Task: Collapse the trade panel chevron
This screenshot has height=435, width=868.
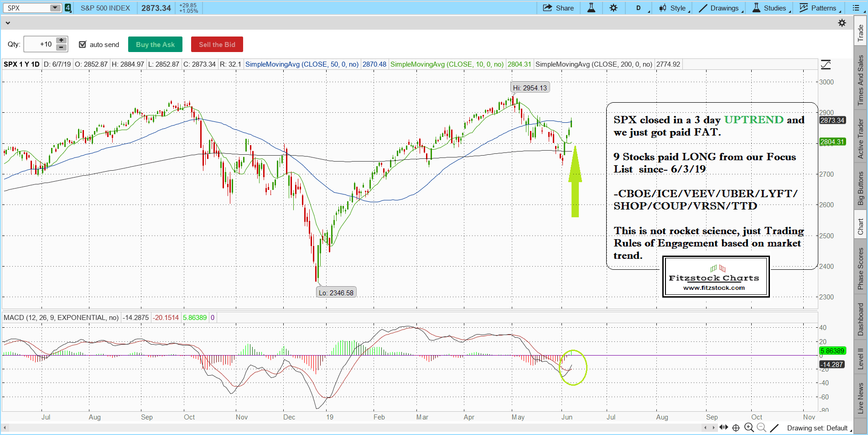Action: coord(8,23)
